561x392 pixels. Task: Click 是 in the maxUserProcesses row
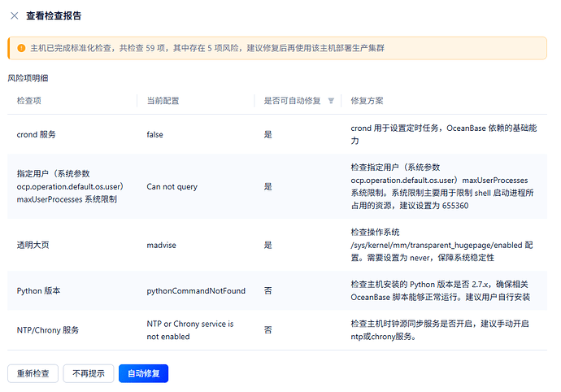click(x=268, y=186)
